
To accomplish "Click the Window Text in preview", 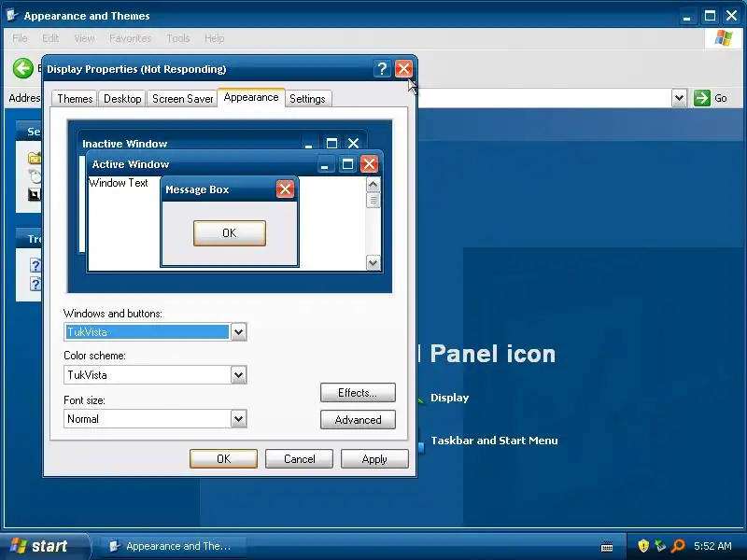I will pos(119,183).
